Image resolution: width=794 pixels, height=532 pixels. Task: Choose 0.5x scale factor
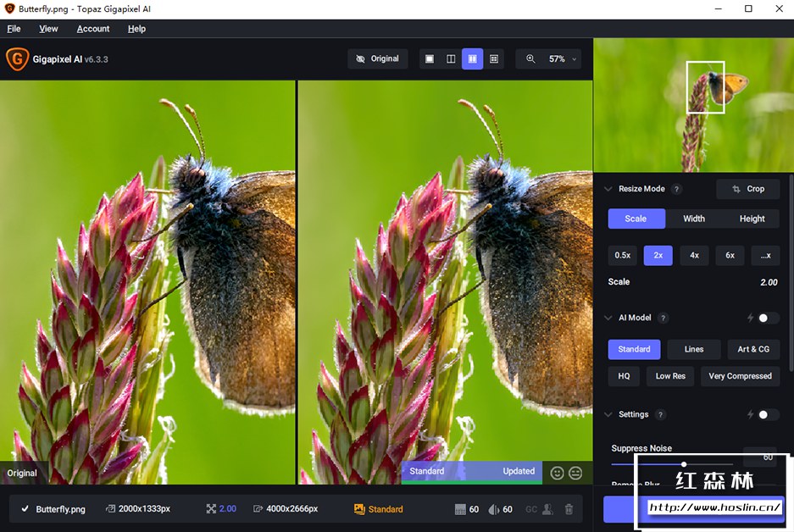pos(622,256)
